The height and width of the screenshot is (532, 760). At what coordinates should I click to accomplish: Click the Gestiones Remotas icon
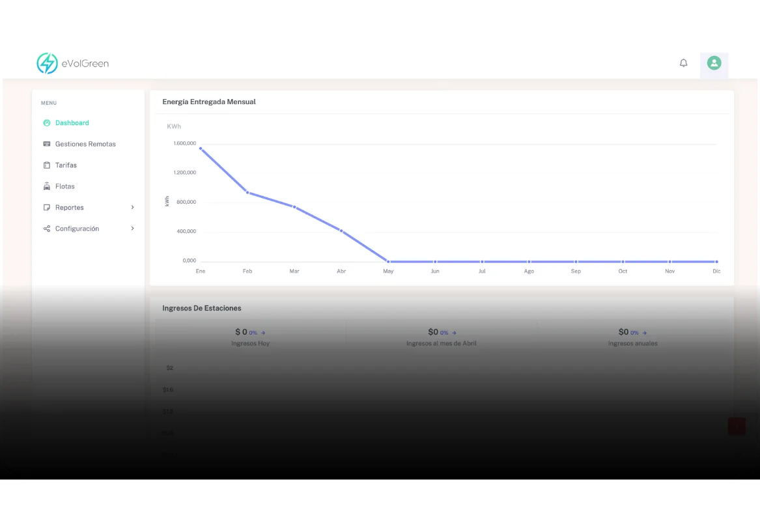pyautogui.click(x=46, y=144)
